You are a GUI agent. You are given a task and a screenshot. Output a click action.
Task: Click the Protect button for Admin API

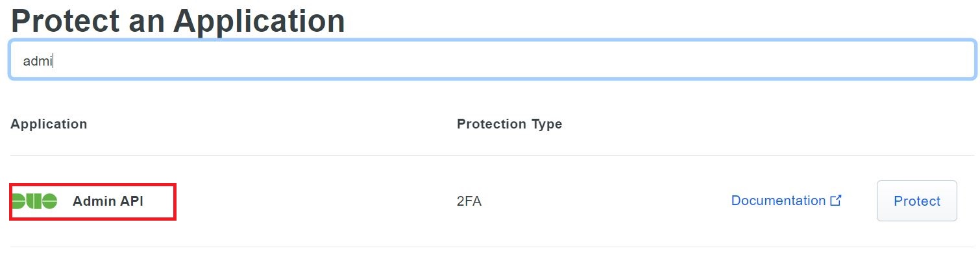916,201
